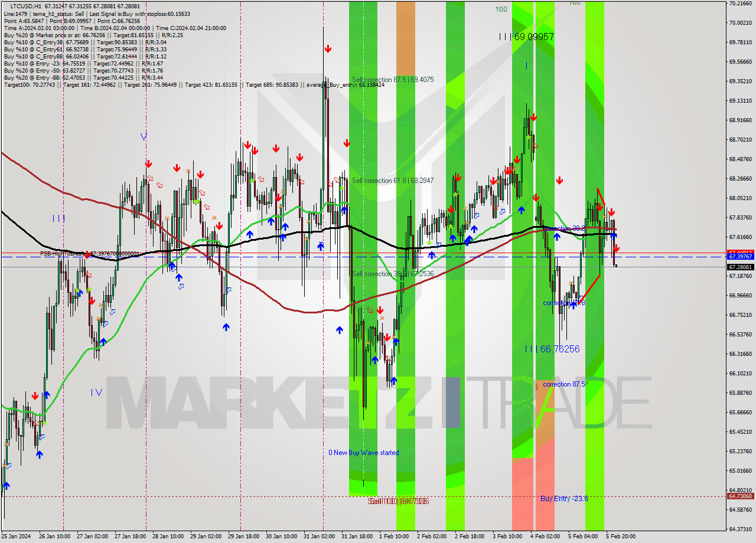The image size is (756, 543).
Task: Click the blue 'correction 87.5' label
Action: pyautogui.click(x=564, y=384)
